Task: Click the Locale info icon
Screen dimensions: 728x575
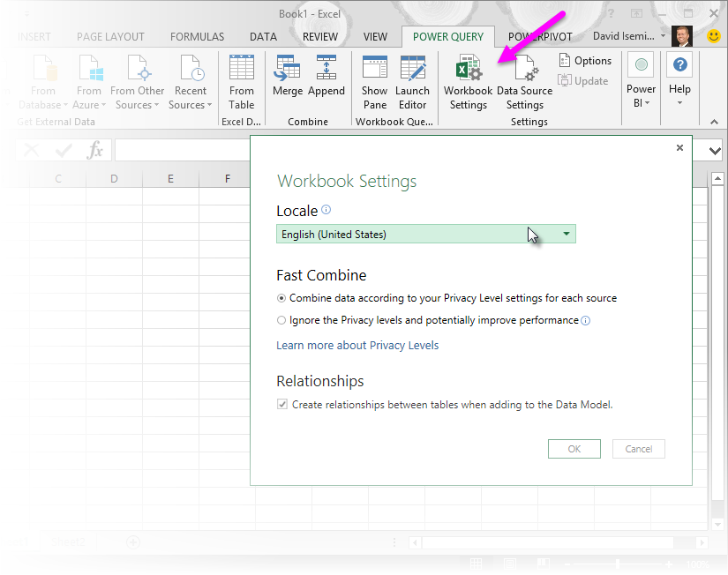Action: [326, 209]
